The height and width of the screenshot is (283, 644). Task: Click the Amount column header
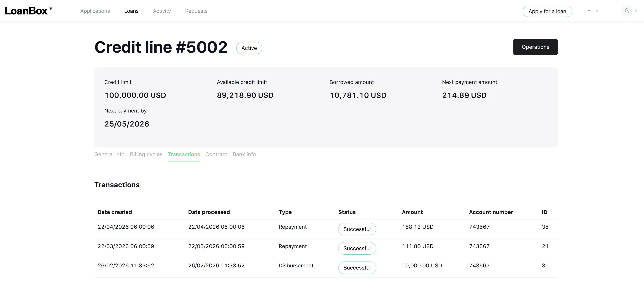coord(412,212)
